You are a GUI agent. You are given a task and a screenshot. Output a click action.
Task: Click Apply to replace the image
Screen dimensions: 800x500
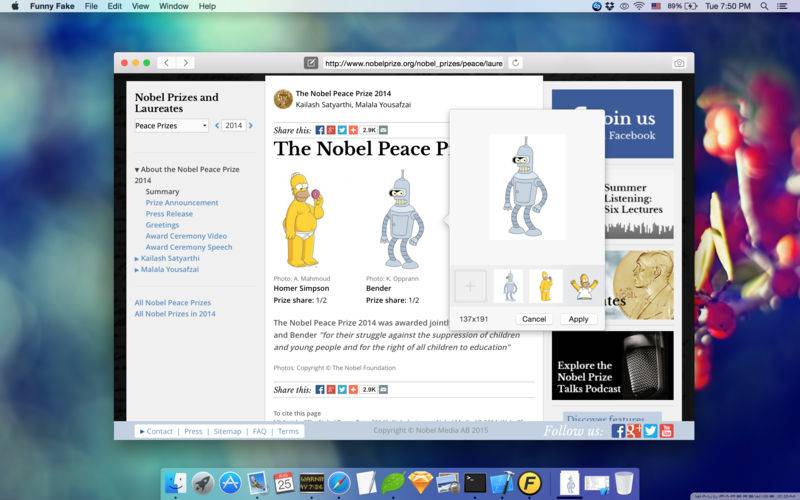click(x=578, y=319)
